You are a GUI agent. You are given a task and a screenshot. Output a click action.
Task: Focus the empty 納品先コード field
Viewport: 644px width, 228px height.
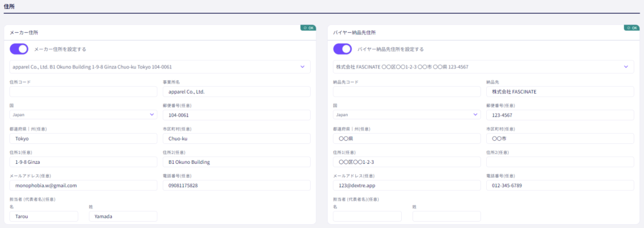[x=407, y=92]
